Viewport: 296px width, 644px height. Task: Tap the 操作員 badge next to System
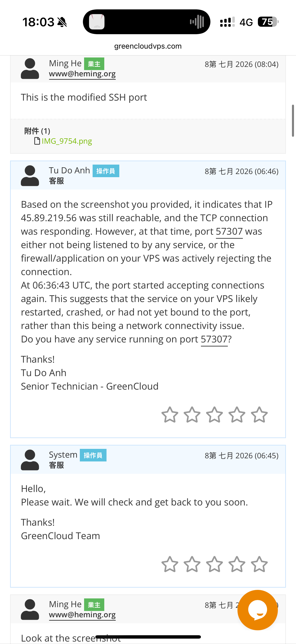[x=93, y=455]
